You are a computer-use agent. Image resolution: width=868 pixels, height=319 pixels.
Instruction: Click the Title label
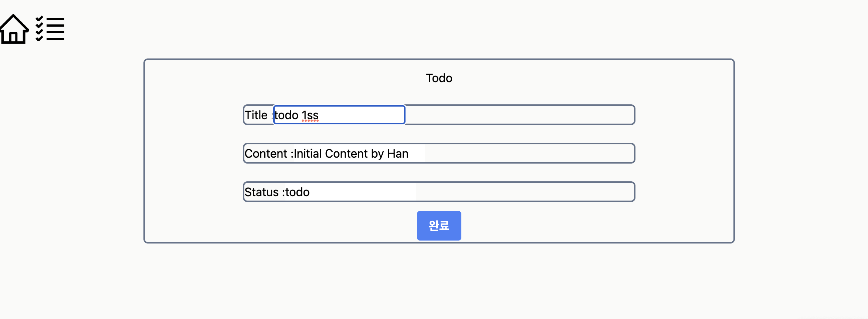257,115
